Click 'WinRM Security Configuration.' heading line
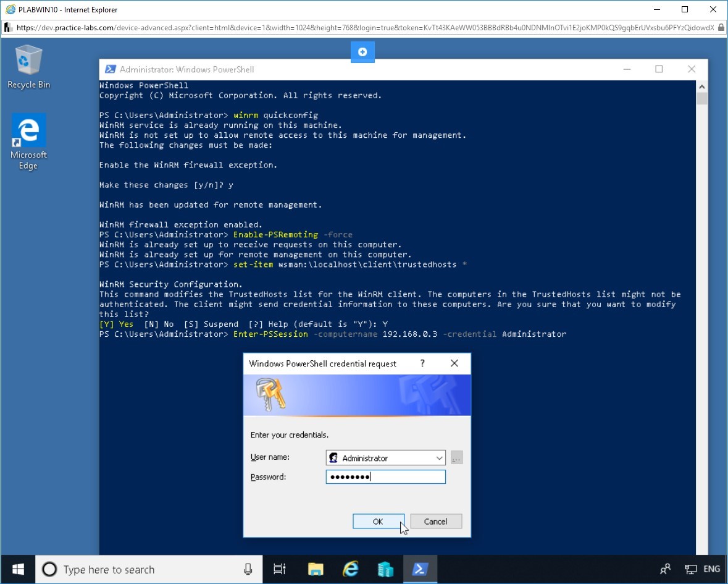728x584 pixels. 171,284
